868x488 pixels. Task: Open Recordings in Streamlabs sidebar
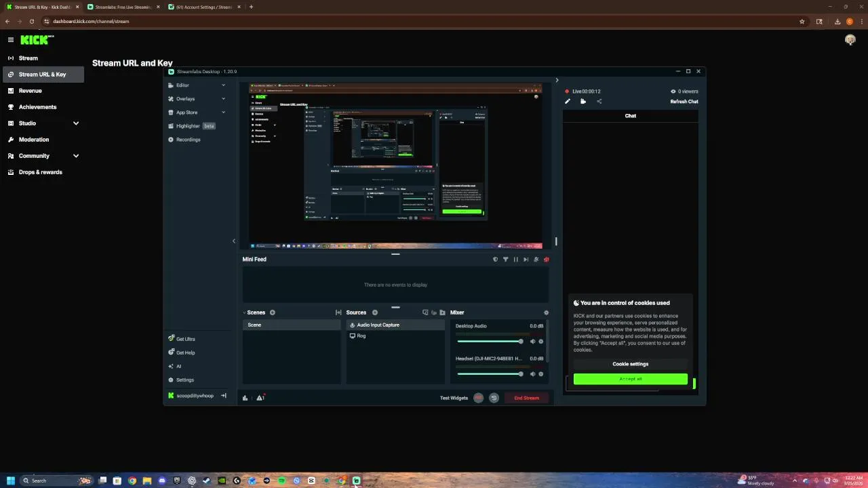click(184, 140)
